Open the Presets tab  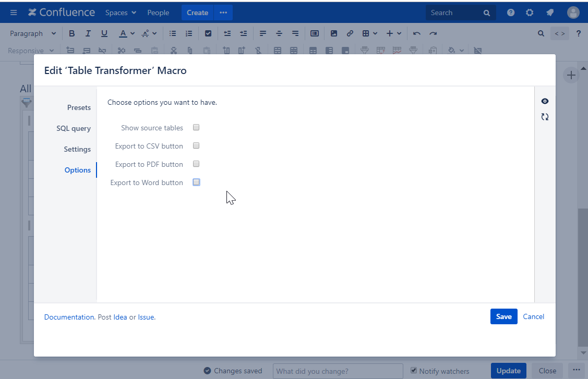tap(79, 107)
